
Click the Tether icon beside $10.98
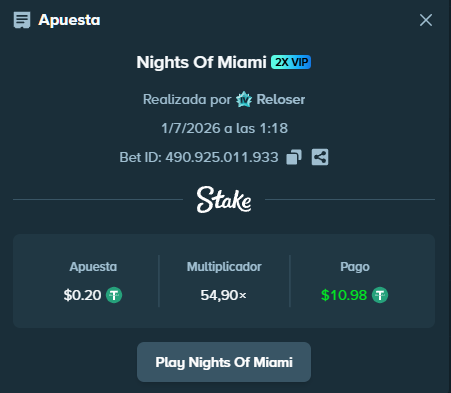(380, 295)
